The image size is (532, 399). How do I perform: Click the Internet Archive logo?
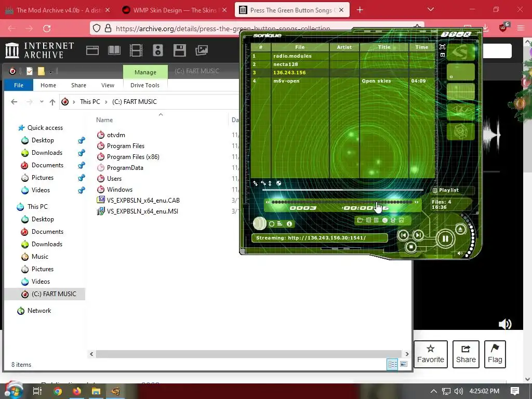point(39,50)
